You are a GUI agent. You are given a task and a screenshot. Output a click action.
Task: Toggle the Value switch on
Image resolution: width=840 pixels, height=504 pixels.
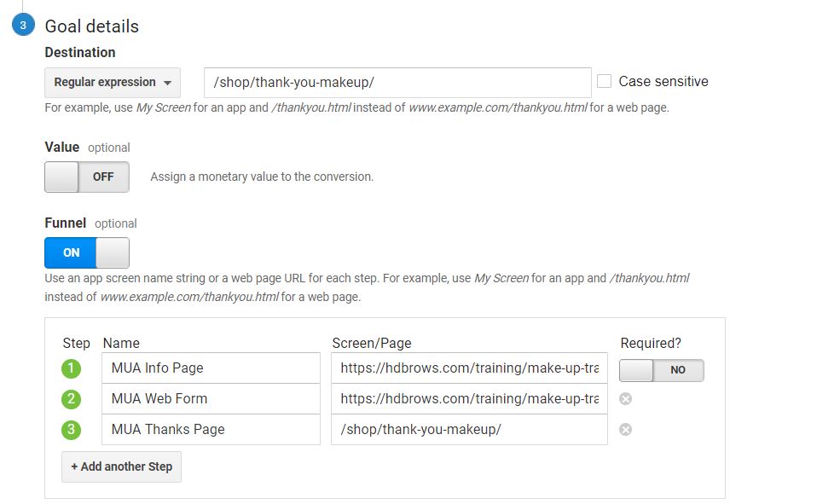coord(87,177)
